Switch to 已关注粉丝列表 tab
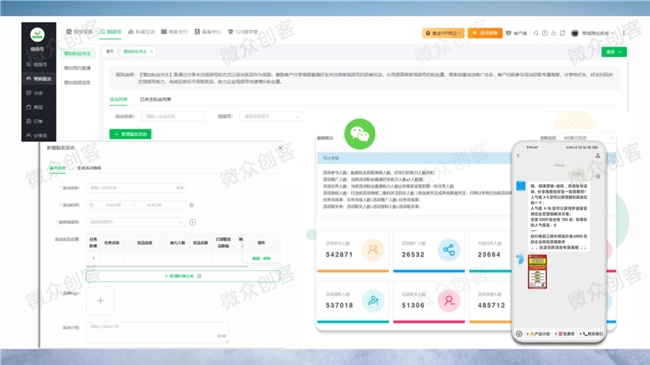The height and width of the screenshot is (365, 650). tap(155, 100)
